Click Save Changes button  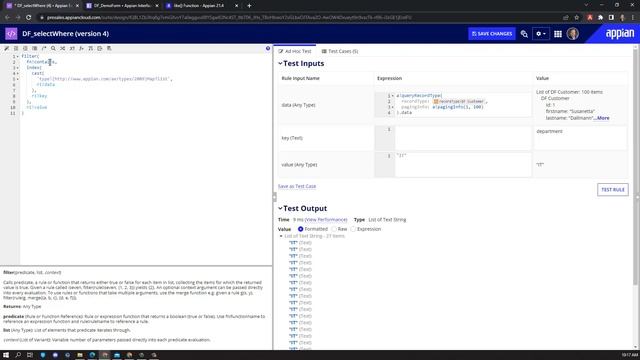492,34
